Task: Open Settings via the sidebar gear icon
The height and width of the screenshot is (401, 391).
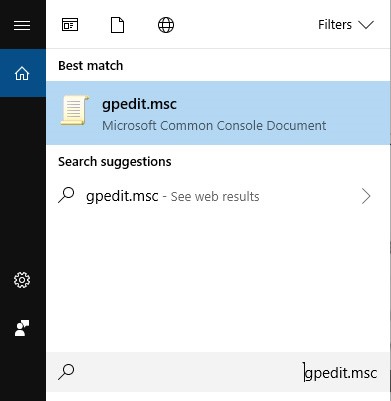Action: [x=22, y=280]
